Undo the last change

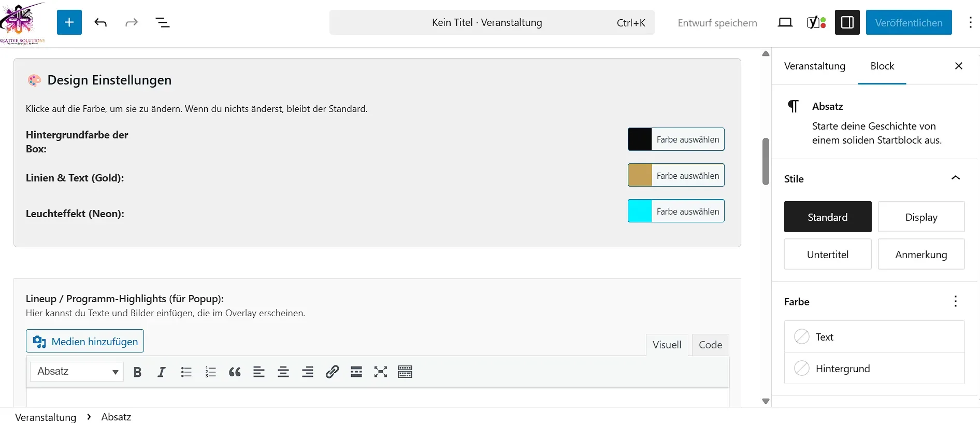(100, 22)
